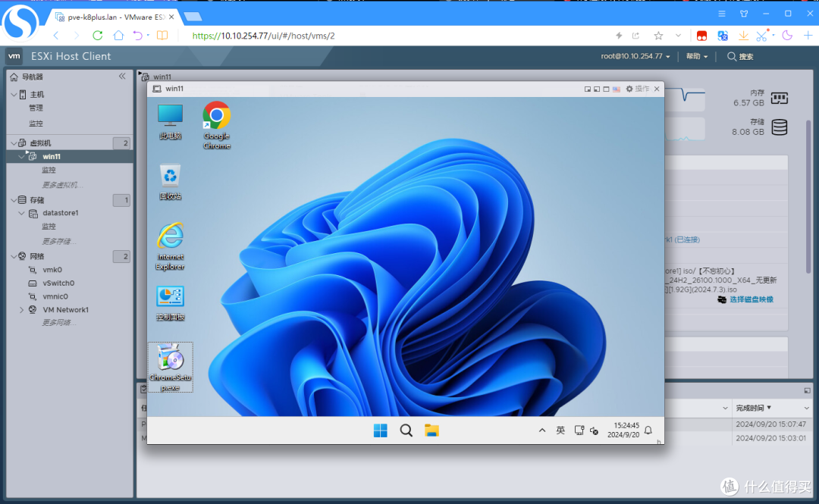Select vmk0 network item

click(52, 270)
